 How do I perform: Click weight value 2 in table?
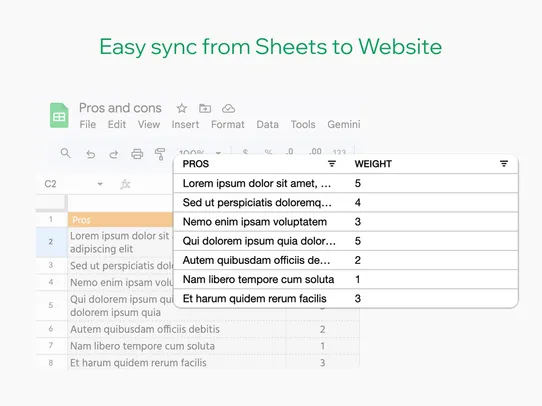click(x=358, y=260)
